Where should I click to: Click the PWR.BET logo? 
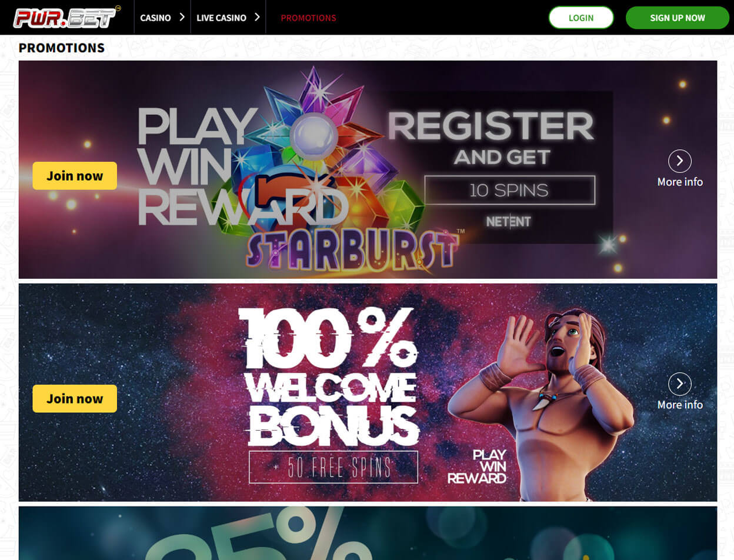point(67,17)
